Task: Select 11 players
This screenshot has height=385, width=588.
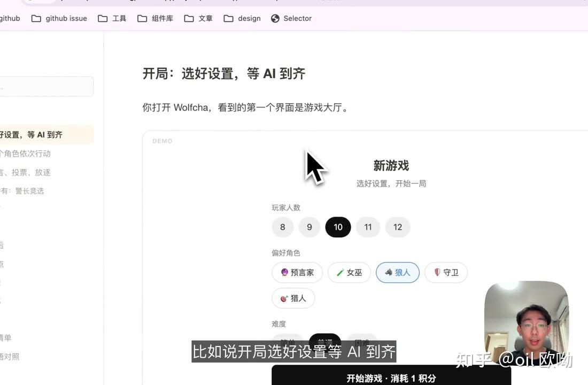Action: 368,227
